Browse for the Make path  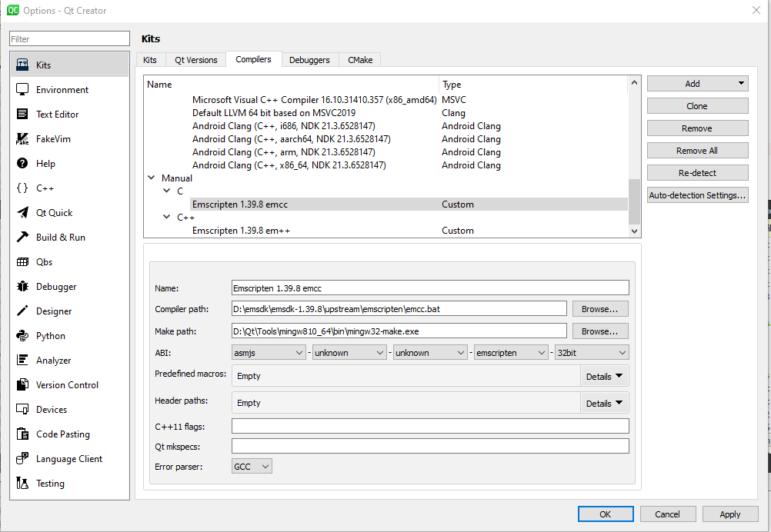599,331
